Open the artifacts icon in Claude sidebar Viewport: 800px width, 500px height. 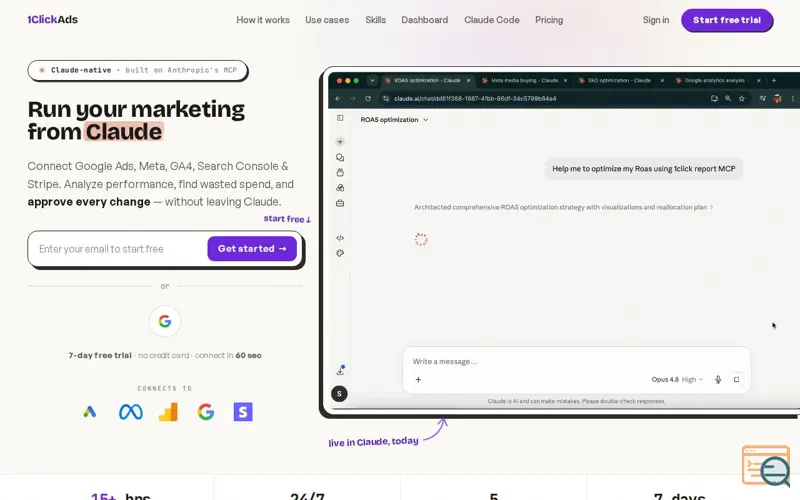point(340,188)
